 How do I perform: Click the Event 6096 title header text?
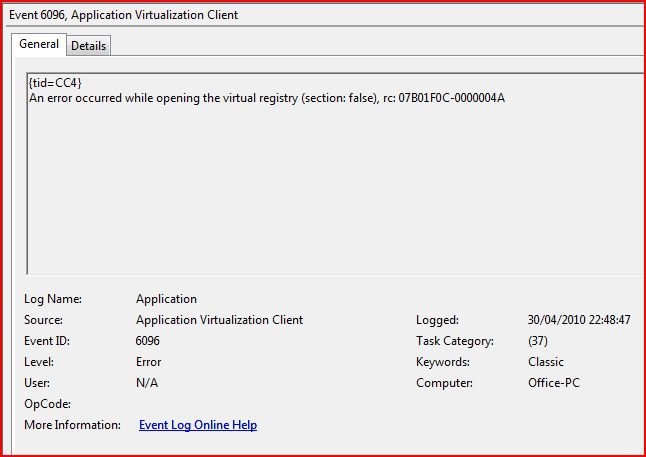pyautogui.click(x=124, y=15)
